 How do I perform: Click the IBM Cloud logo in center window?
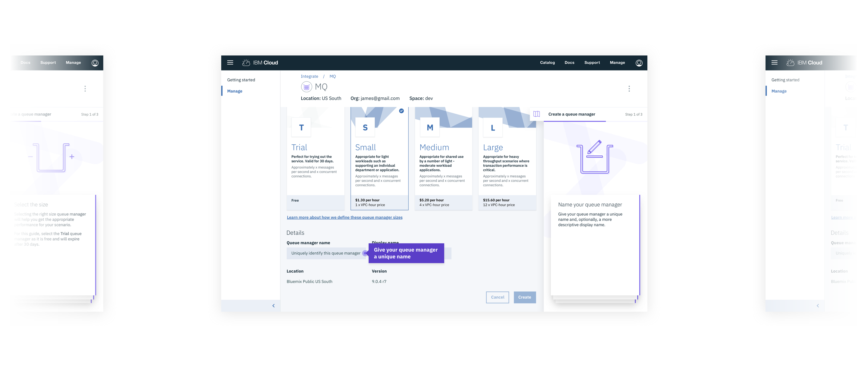pos(260,63)
